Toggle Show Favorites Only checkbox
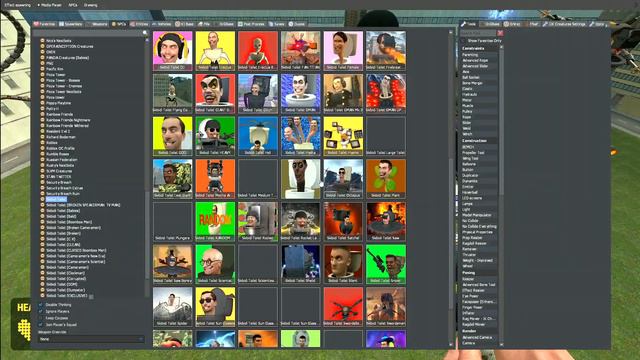The height and width of the screenshot is (360, 640). point(463,41)
